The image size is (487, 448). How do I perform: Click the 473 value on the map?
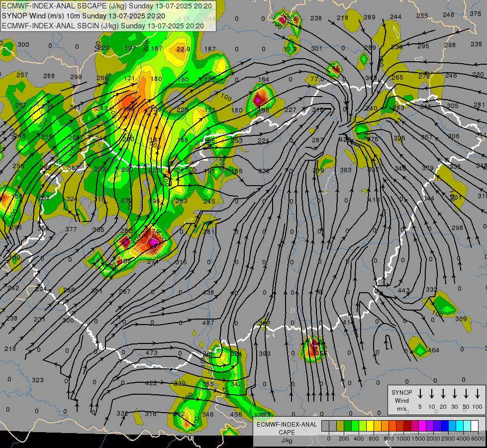[152, 352]
